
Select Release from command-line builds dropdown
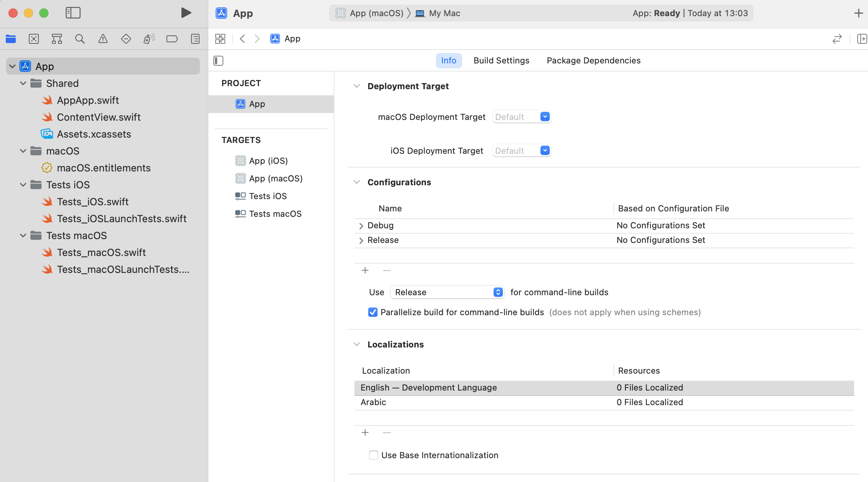447,291
